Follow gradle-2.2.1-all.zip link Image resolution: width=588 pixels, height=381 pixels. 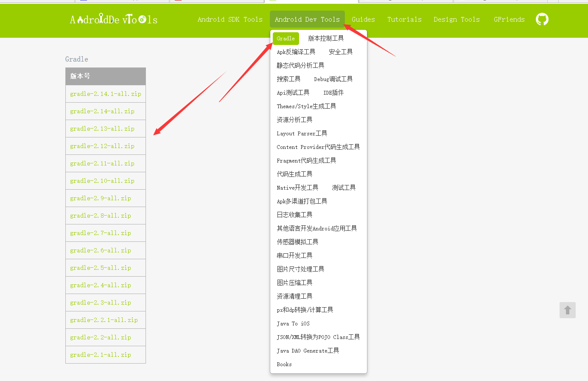(104, 320)
